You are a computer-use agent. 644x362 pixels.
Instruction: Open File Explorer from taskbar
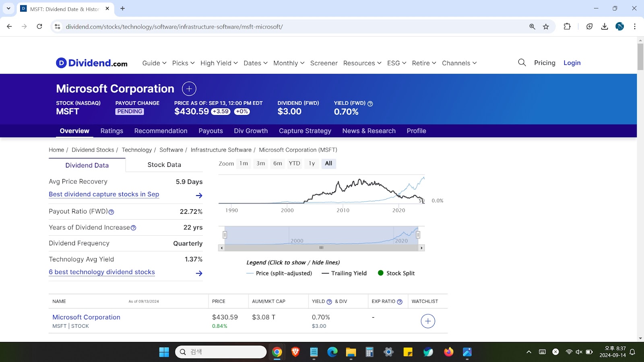pyautogui.click(x=351, y=352)
